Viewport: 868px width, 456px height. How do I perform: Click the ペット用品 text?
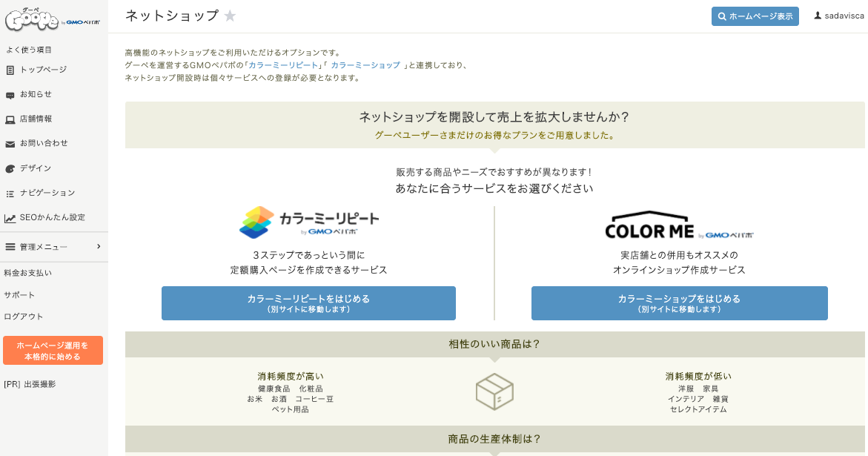(290, 409)
